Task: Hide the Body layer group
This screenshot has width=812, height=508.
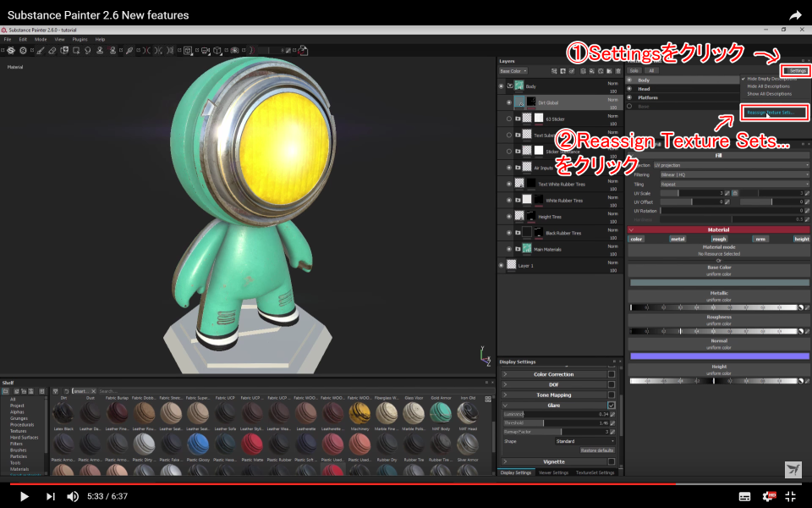Action: click(501, 86)
